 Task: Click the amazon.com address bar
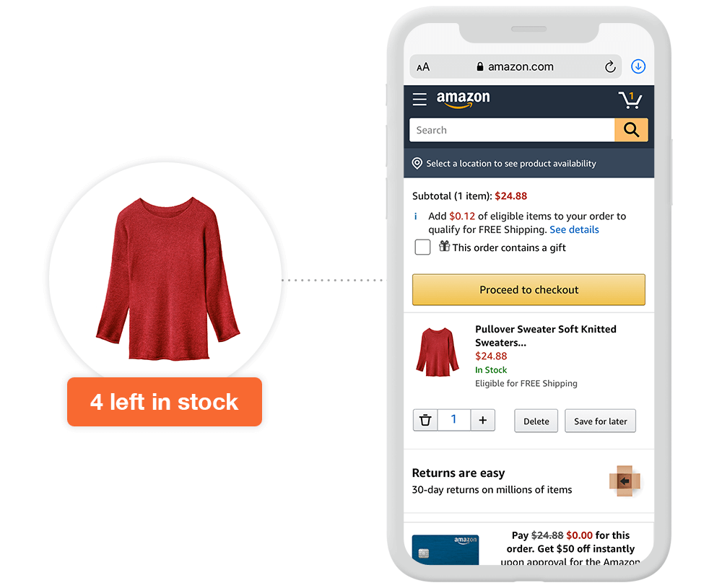pos(516,66)
